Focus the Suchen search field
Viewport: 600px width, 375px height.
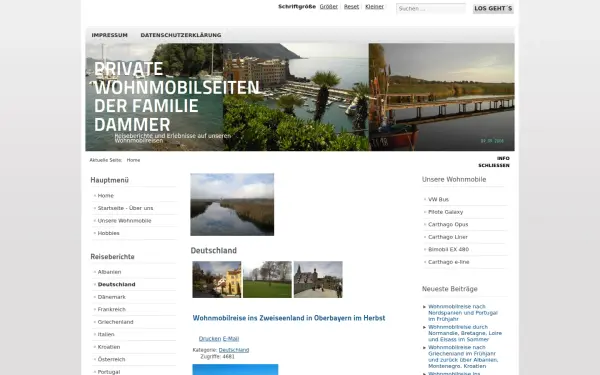coord(431,8)
